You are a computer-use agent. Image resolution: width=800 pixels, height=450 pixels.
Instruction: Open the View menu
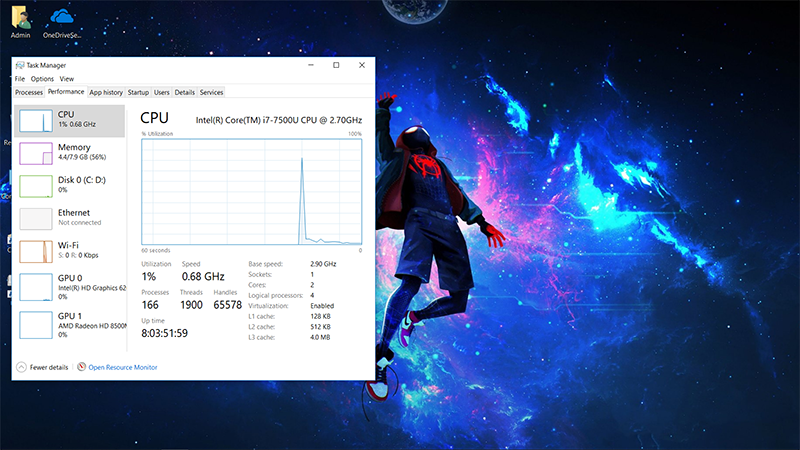[67, 79]
